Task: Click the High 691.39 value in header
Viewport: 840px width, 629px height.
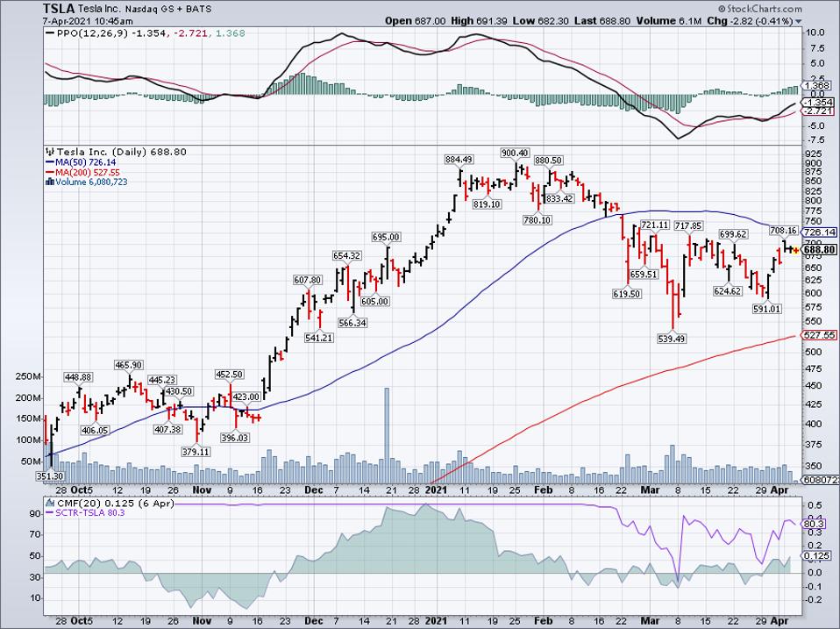Action: click(479, 21)
